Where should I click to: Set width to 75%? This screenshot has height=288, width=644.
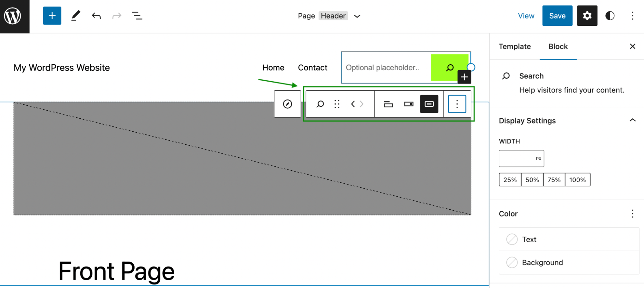(554, 180)
